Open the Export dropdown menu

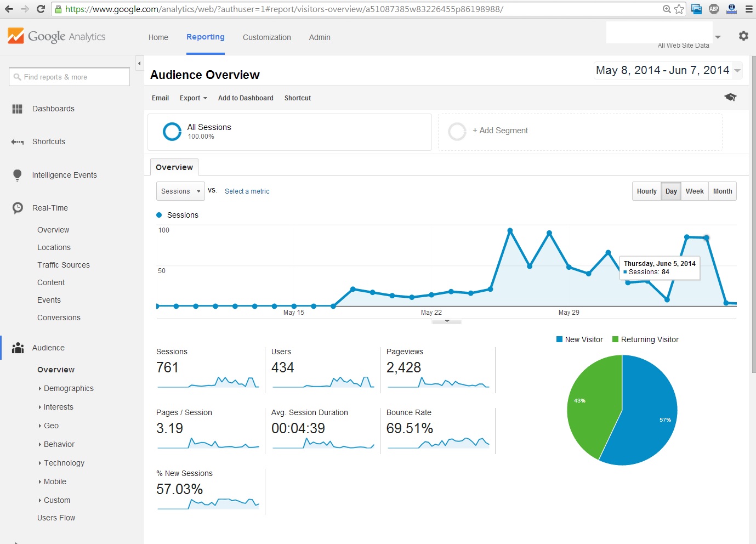pyautogui.click(x=193, y=98)
